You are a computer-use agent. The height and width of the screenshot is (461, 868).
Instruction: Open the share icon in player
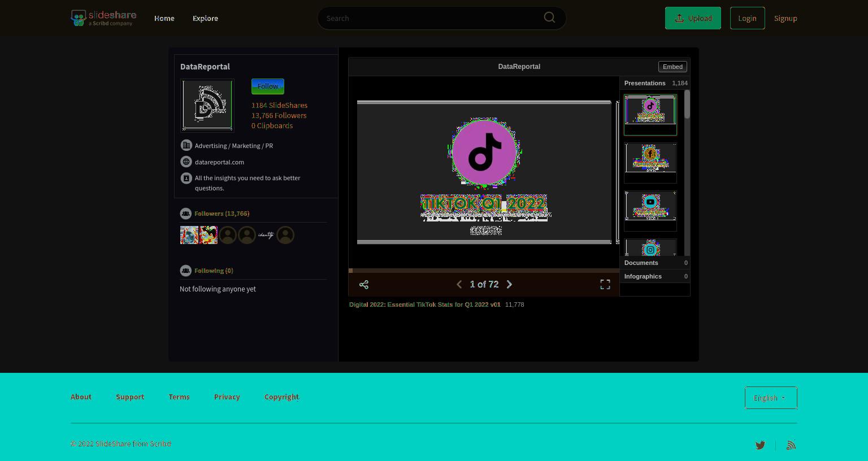(364, 284)
